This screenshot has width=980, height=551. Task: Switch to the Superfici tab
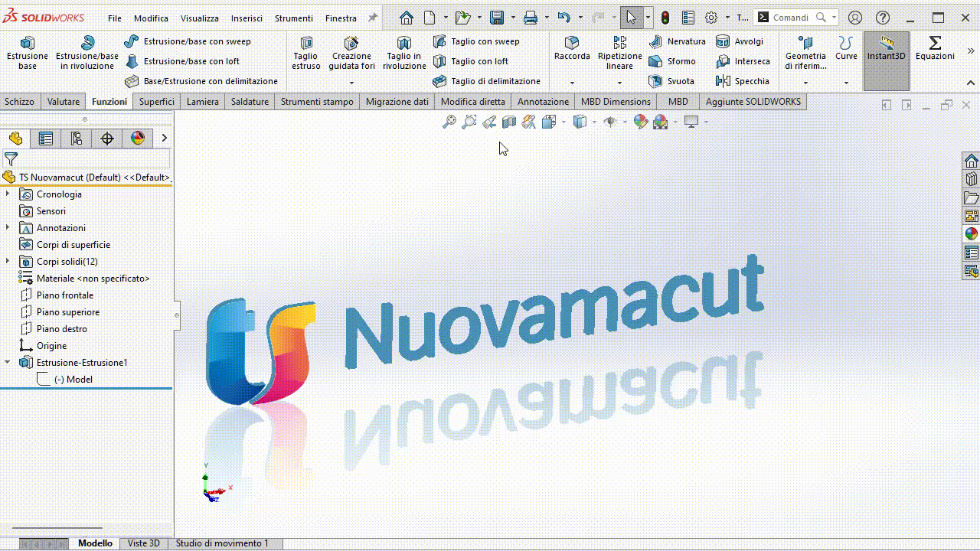tap(156, 101)
